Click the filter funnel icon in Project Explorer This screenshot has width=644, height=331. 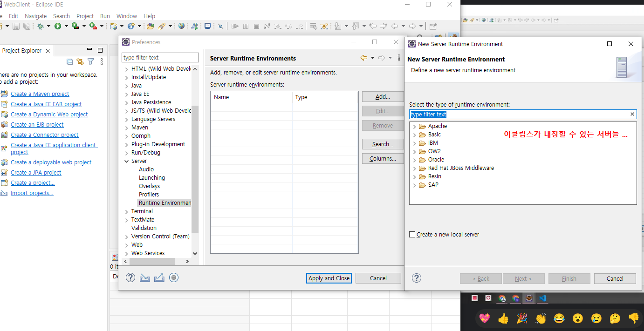click(x=91, y=61)
